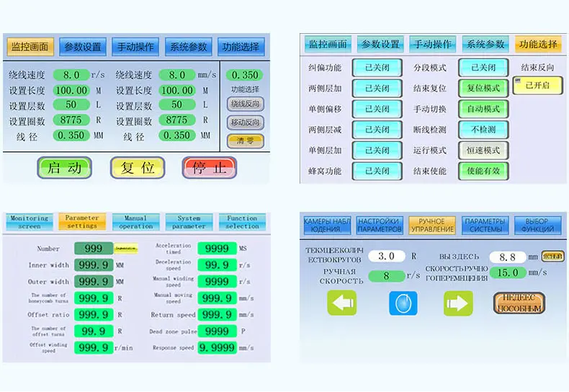Tap the green right arrow jog button

[x=458, y=303]
